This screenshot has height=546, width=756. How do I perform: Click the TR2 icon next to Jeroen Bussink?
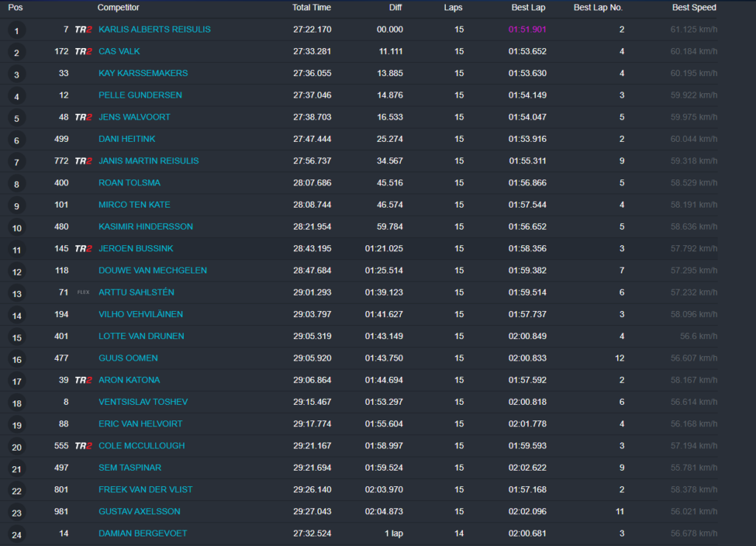[83, 249]
